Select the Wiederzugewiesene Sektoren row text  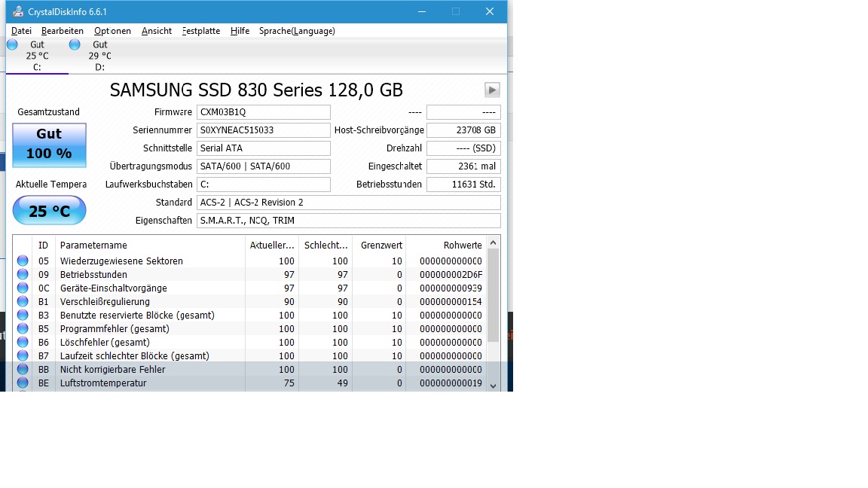pyautogui.click(x=121, y=261)
